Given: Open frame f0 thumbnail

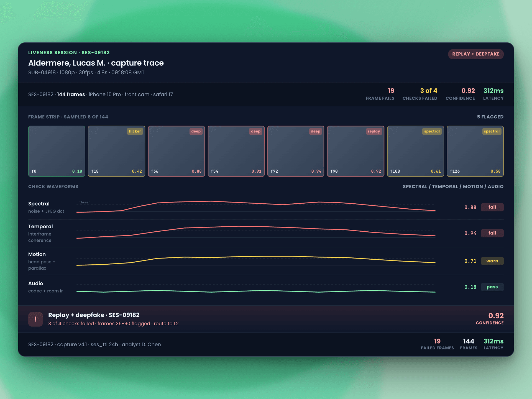Looking at the screenshot, I should [57, 151].
